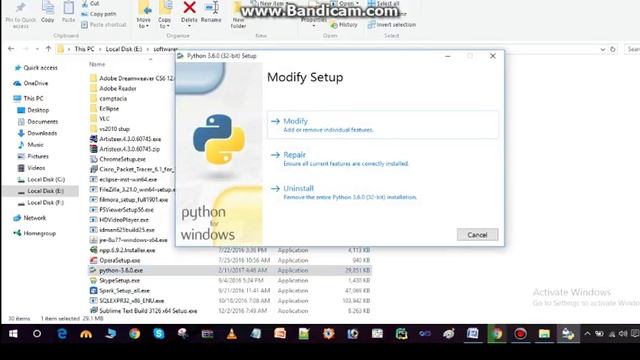Click This PC in address breadcrumb
Image resolution: width=640 pixels, height=360 pixels.
pos(84,49)
